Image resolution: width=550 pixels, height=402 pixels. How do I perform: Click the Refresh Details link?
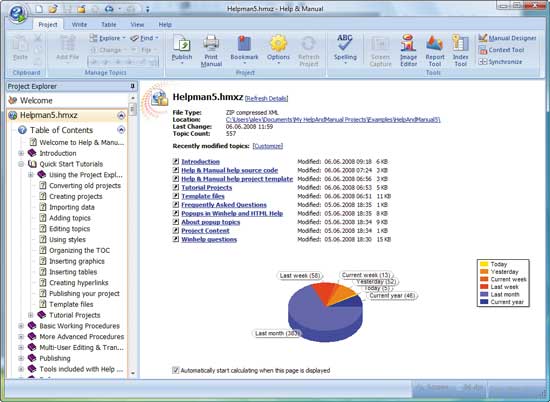click(267, 99)
